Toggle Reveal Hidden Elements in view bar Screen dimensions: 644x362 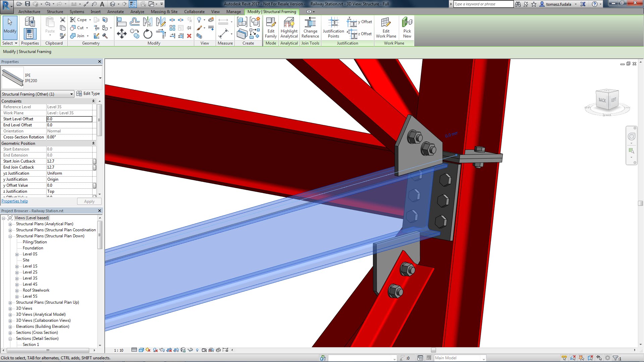coord(197,350)
